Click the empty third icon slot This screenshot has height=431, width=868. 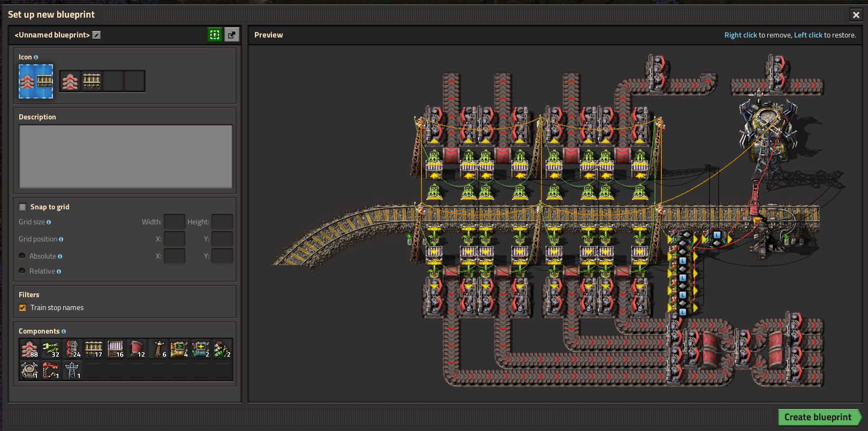113,81
